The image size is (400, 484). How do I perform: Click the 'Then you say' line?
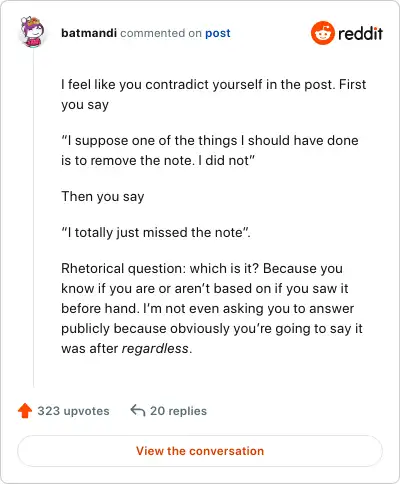(103, 197)
